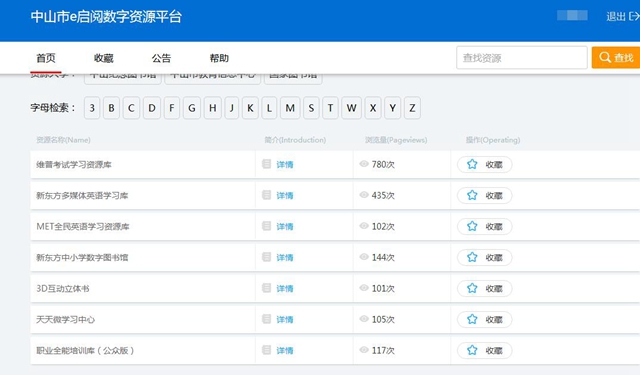Click the resource name 维普考试学习资源库

pyautogui.click(x=74, y=164)
